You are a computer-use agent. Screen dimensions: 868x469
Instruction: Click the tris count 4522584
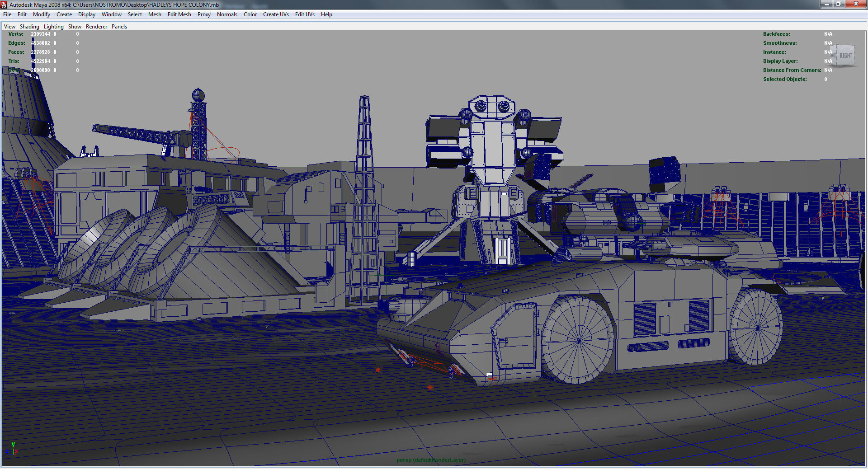[40, 61]
